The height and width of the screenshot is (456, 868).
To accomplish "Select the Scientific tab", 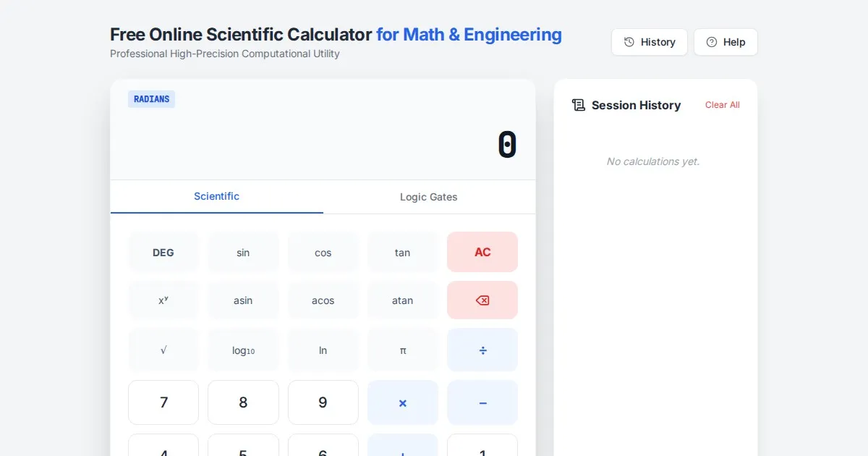I will [x=216, y=196].
